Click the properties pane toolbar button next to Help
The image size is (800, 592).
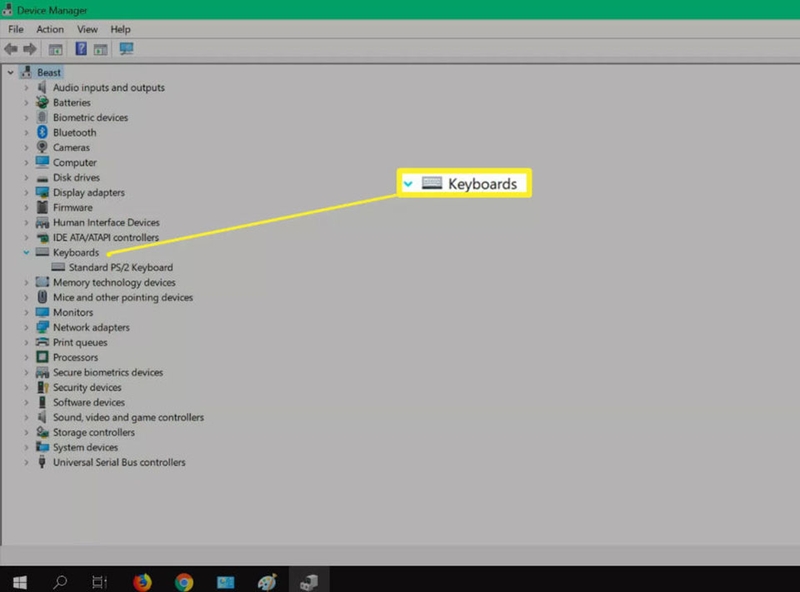click(x=101, y=49)
